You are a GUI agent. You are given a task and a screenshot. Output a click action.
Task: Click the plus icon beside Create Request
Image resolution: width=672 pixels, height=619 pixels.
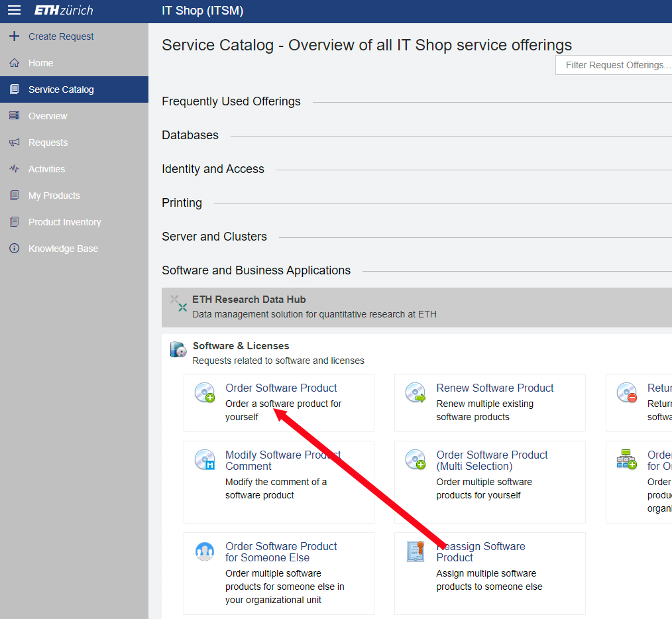pyautogui.click(x=14, y=36)
